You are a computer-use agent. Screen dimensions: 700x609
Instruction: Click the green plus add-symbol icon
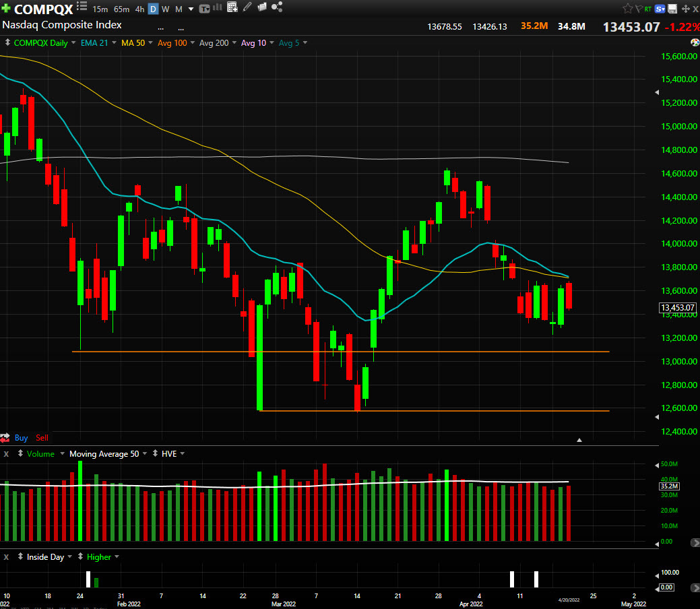pyautogui.click(x=6, y=9)
